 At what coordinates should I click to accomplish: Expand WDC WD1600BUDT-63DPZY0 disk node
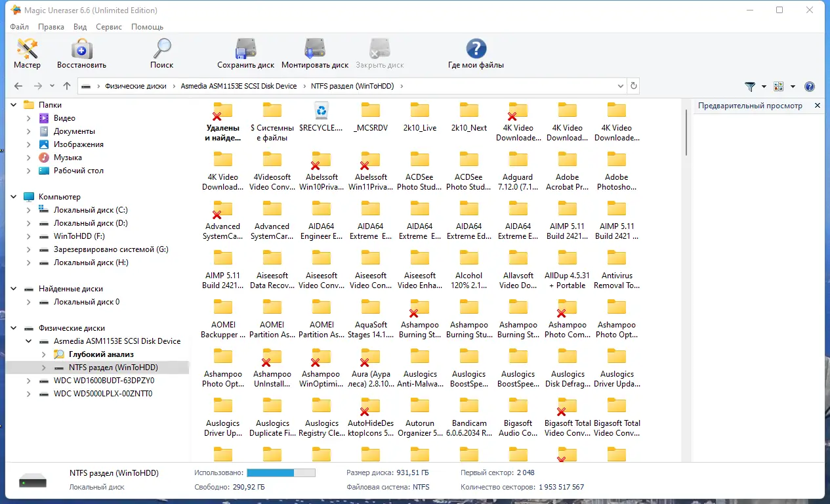[x=28, y=381]
